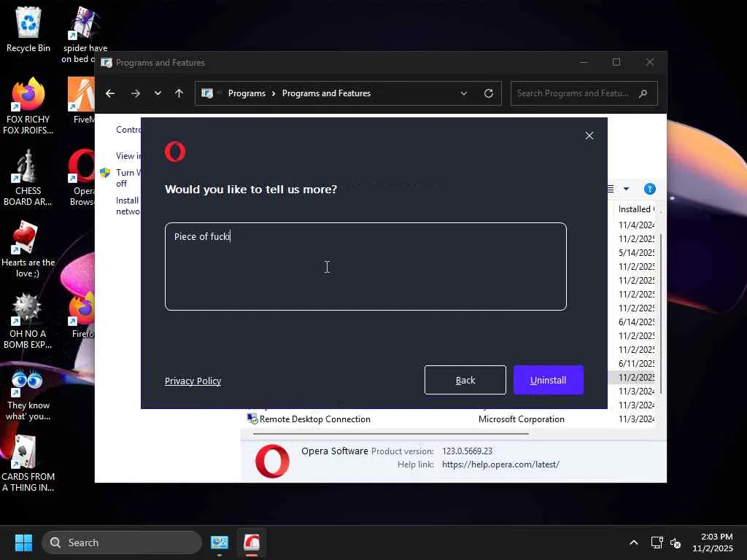Viewport: 747px width, 560px height.
Task: Open the CARDS FROM A THING shortcut
Action: pyautogui.click(x=28, y=464)
